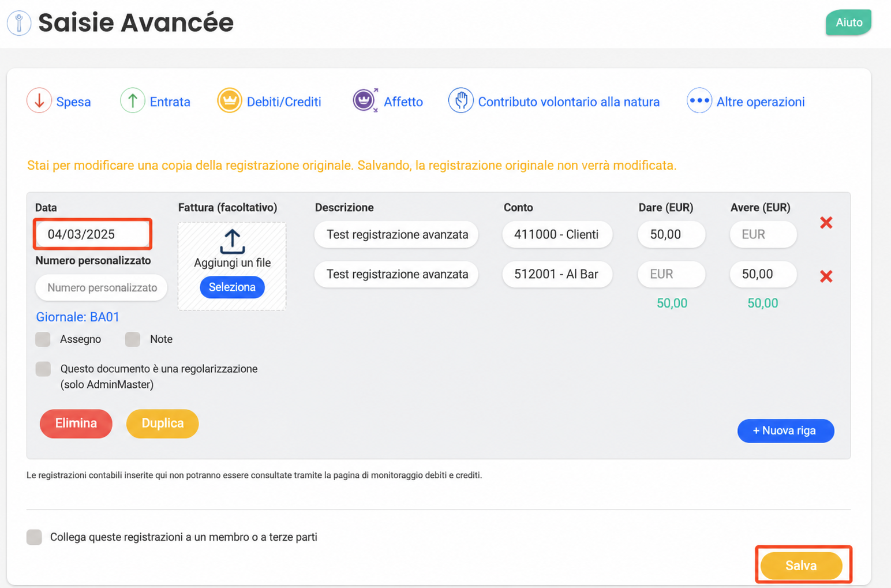Viewport: 891px width, 588px height.
Task: Click the Data field showing 04/03/2025
Action: pyautogui.click(x=92, y=234)
